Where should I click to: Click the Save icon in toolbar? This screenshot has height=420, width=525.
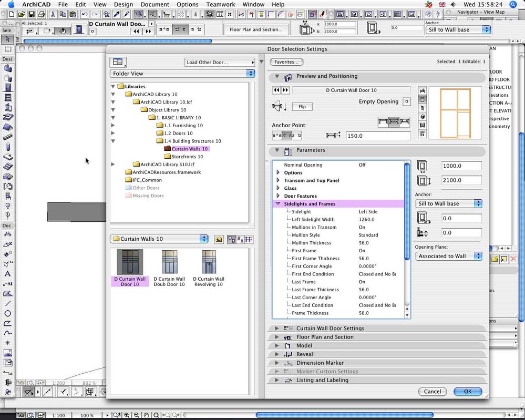click(x=32, y=15)
